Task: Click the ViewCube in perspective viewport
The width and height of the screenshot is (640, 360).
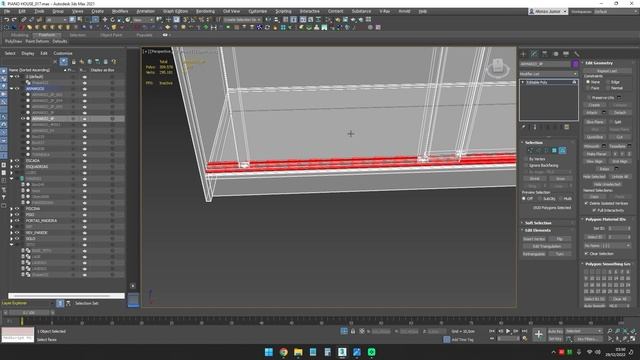Action: point(498,67)
